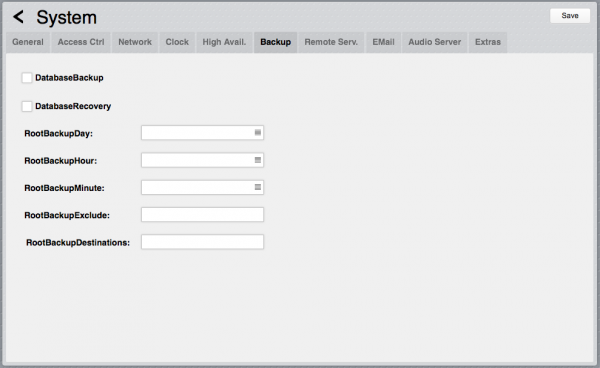The width and height of the screenshot is (600, 368).
Task: Select the Extras tab
Action: point(488,42)
